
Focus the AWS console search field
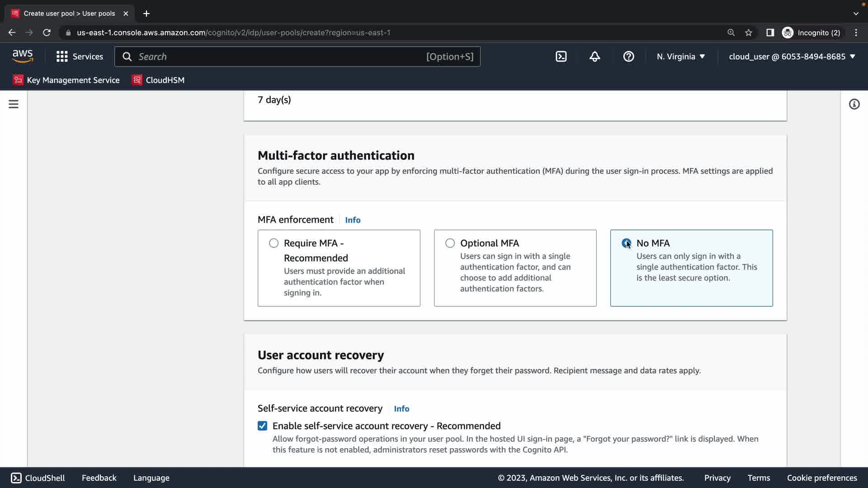[280, 56]
